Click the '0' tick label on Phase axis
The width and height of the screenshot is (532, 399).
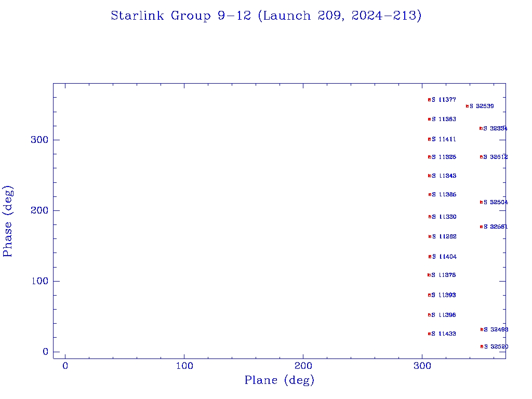[46, 352]
